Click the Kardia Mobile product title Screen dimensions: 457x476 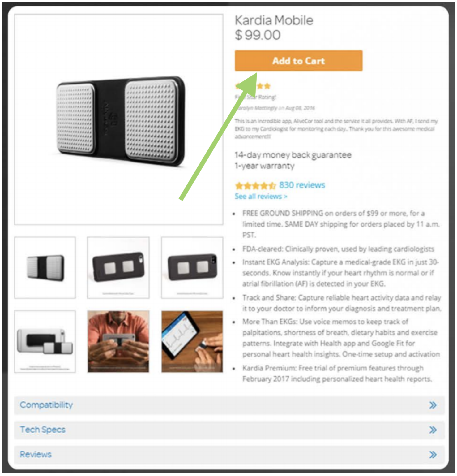coord(274,20)
